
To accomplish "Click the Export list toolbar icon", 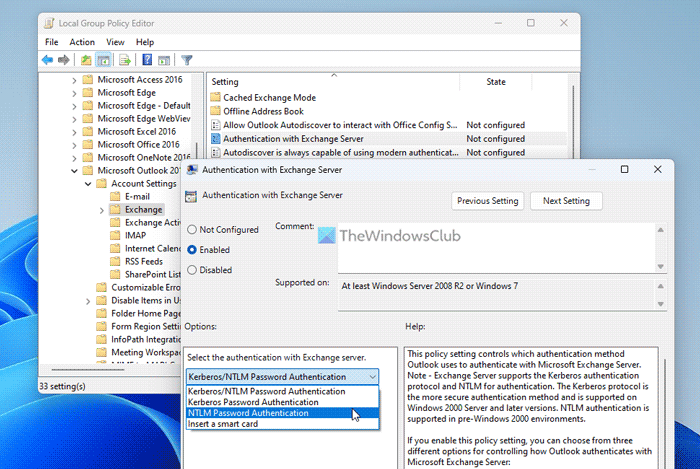I will tap(125, 60).
